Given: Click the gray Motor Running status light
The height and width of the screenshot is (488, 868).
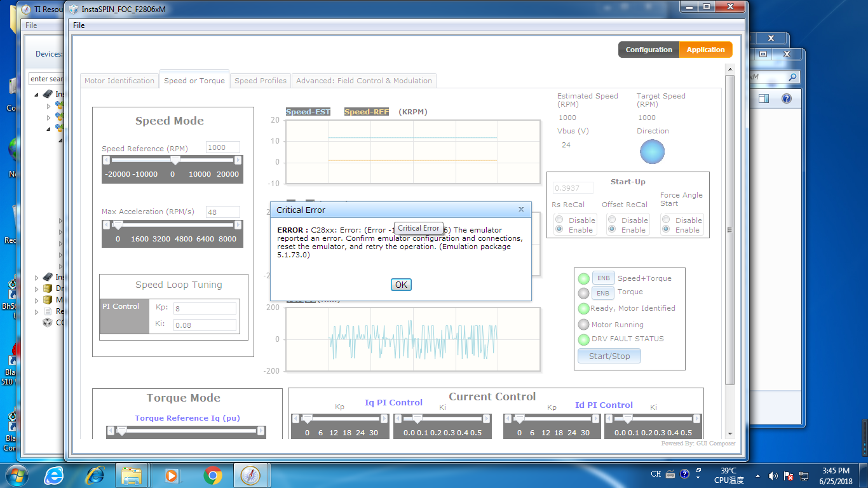Looking at the screenshot, I should 584,324.
